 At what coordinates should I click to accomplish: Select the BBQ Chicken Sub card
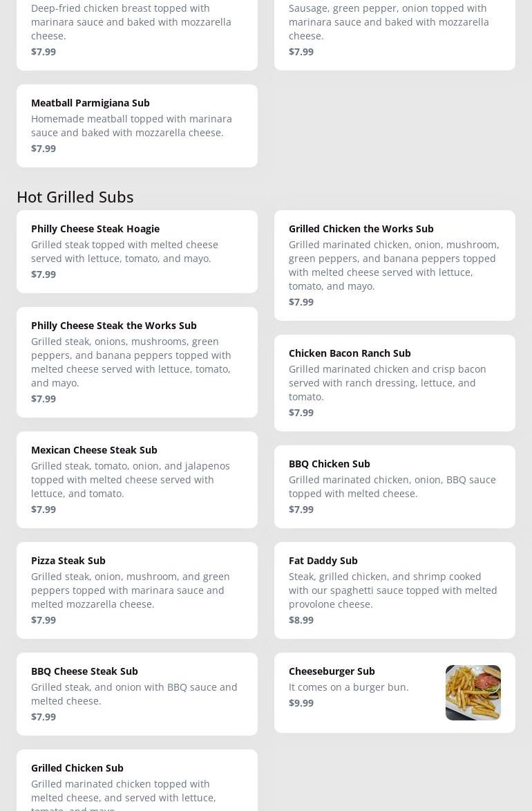(395, 487)
